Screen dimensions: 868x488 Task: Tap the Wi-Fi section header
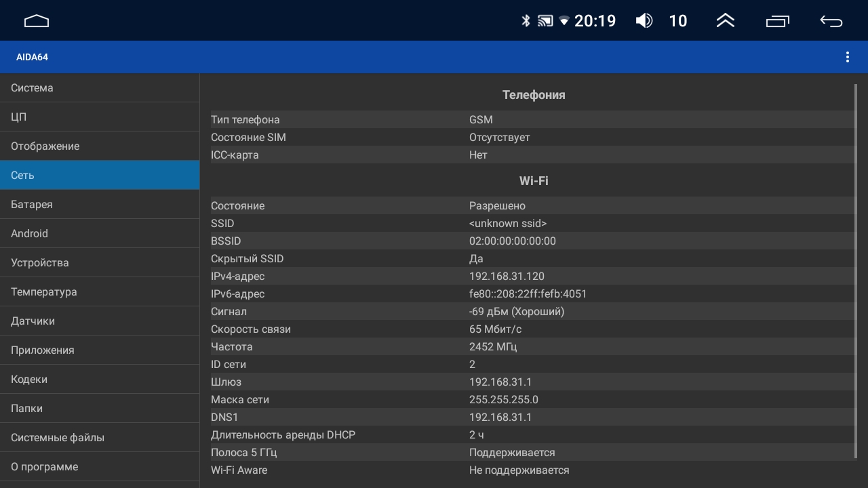(534, 181)
